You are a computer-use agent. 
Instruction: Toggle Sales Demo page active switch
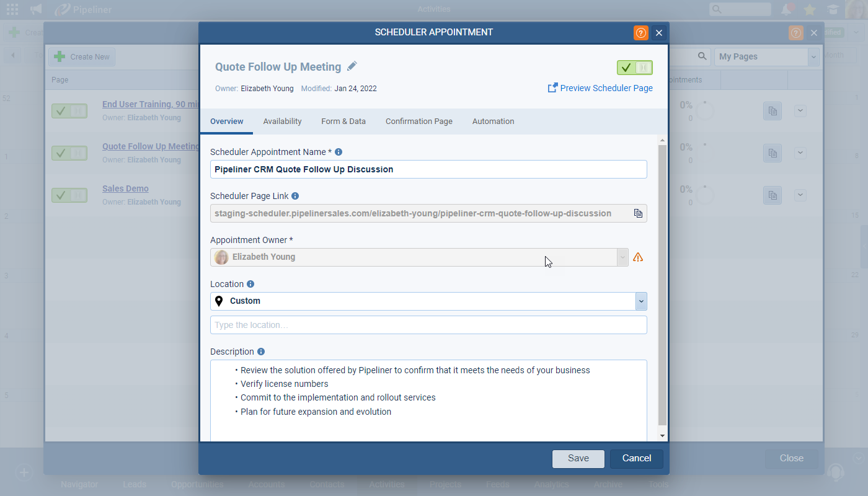(x=69, y=195)
